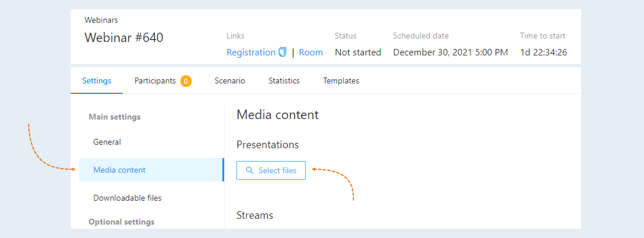Screen dimensions: 644x238
Task: Click the Media content page heading
Action: click(x=278, y=114)
